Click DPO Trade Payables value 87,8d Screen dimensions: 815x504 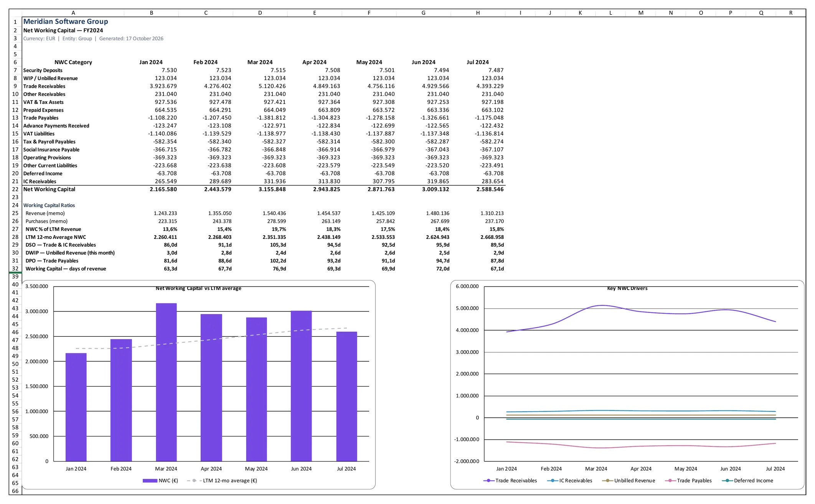click(497, 261)
